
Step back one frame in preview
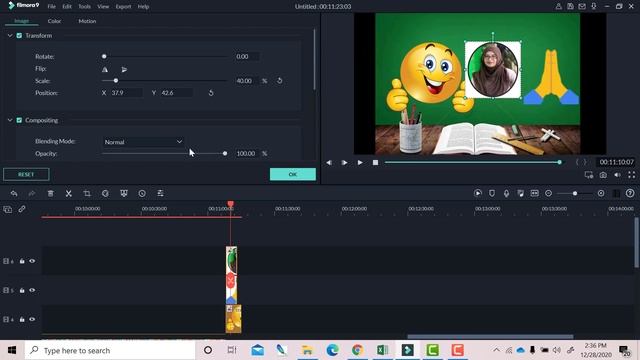[x=329, y=162]
